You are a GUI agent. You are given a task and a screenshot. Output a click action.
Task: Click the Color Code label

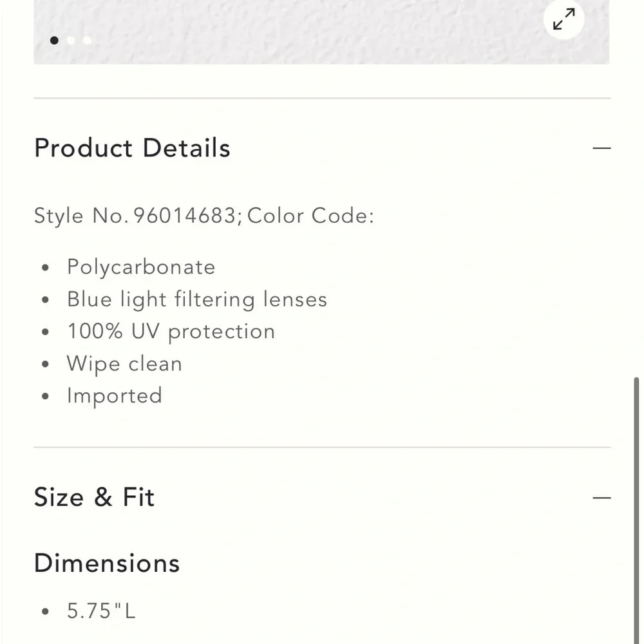310,216
